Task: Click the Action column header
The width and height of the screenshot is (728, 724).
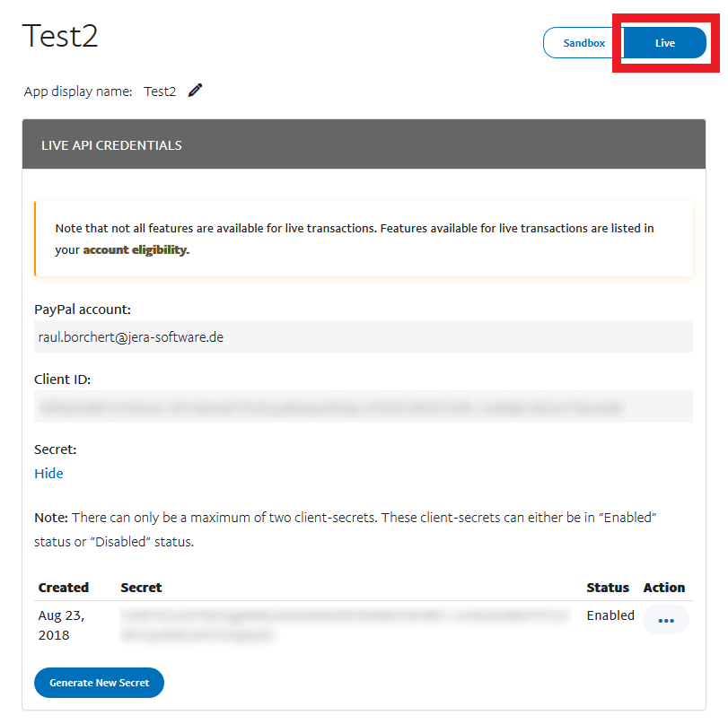Action: pos(663,588)
